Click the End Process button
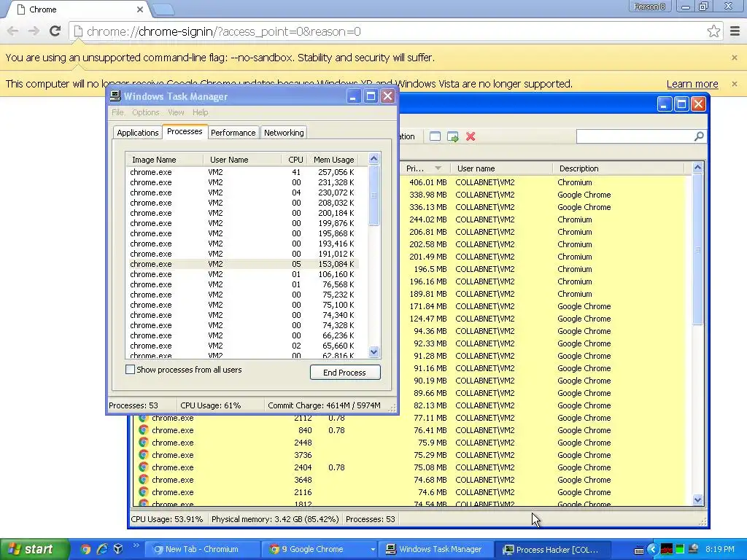 345,373
